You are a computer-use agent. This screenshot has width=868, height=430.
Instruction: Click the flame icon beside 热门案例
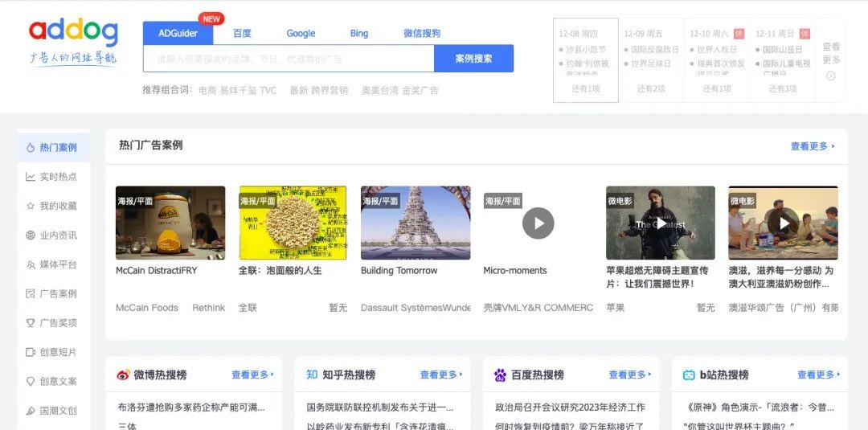click(x=31, y=148)
